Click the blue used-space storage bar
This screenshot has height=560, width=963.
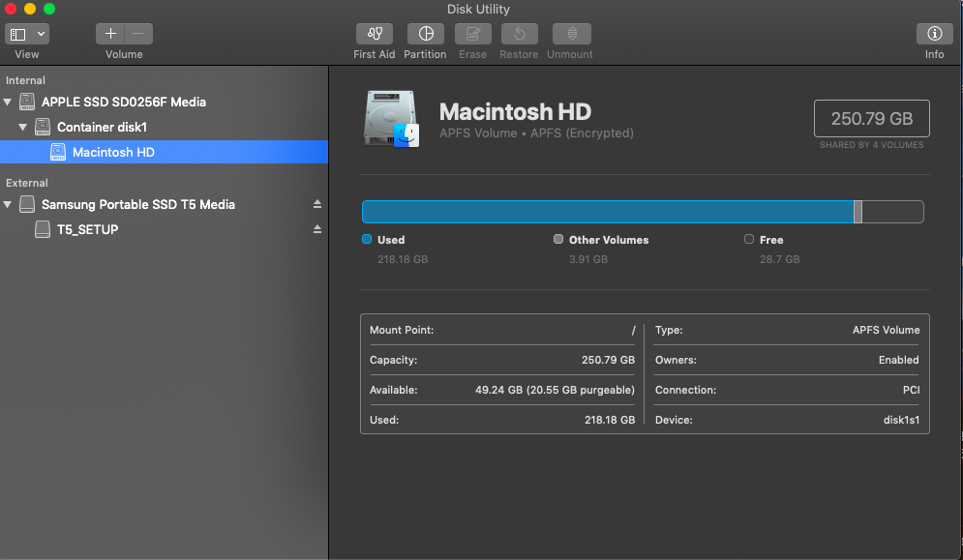[608, 212]
